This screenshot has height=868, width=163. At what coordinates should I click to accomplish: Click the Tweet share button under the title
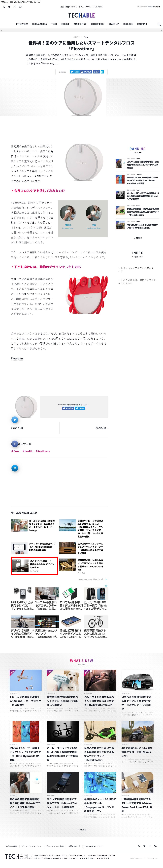[74, 72]
